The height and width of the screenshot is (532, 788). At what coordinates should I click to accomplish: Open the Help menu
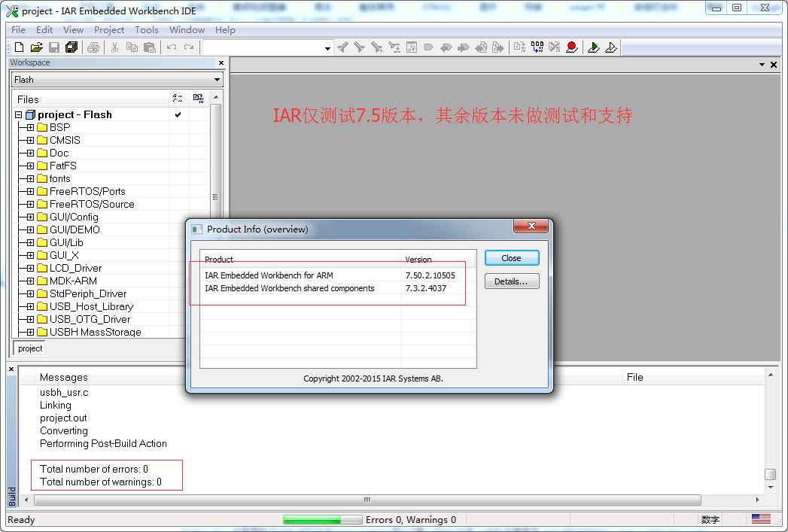225,29
